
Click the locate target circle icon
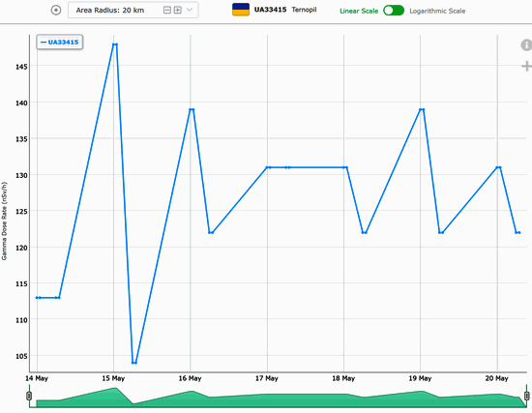[x=56, y=11]
